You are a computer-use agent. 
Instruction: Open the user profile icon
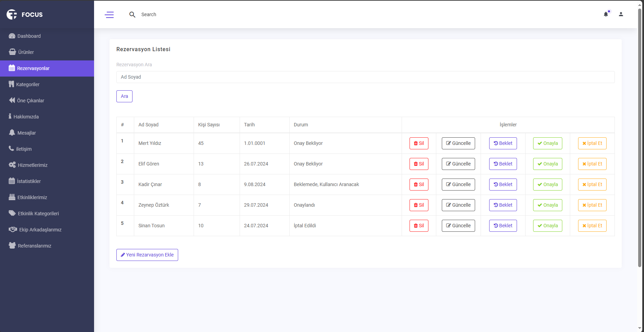click(x=621, y=14)
